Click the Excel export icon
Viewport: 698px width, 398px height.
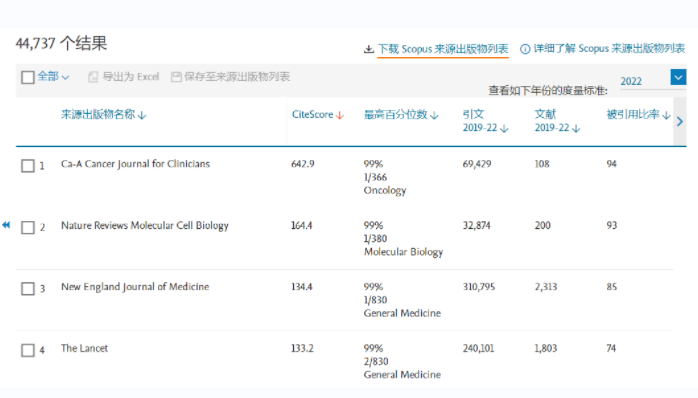[93, 77]
